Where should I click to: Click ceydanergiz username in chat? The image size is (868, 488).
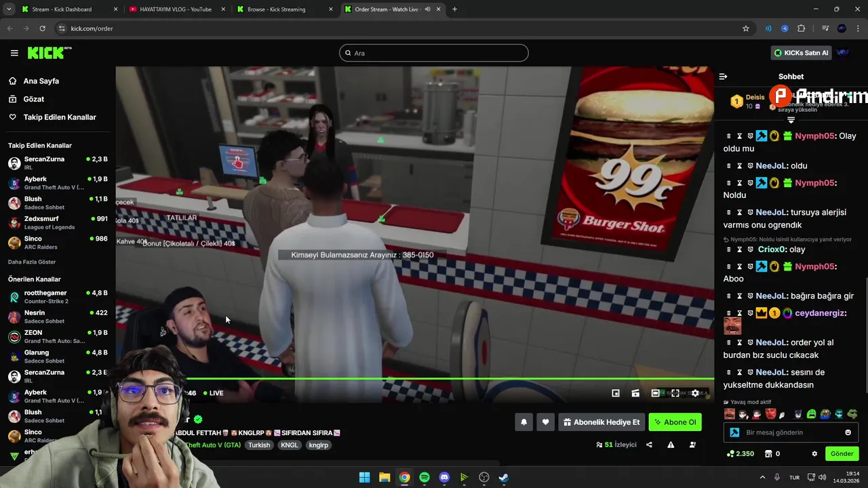820,313
